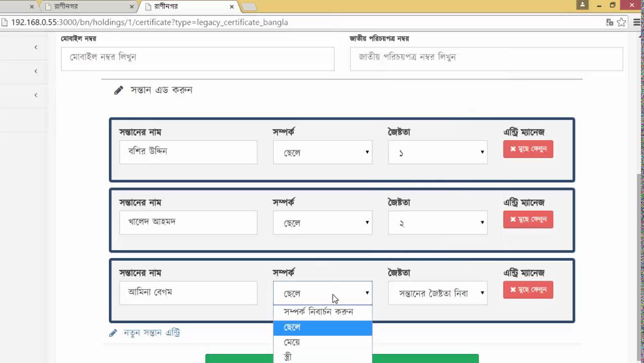Image resolution: width=644 pixels, height=363 pixels.
Task: Open সম্পর্ক dropdown for খালেদ আহমদ
Action: tap(323, 222)
